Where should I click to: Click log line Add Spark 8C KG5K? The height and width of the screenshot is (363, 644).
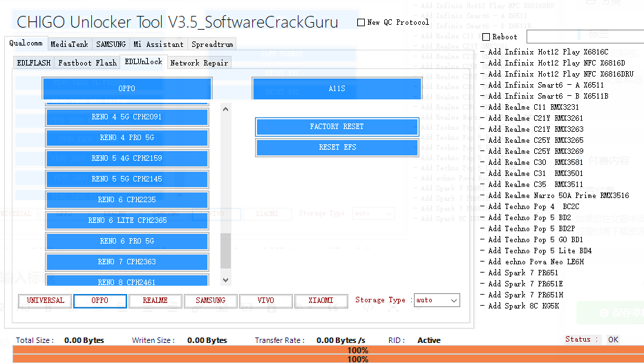pos(520,306)
